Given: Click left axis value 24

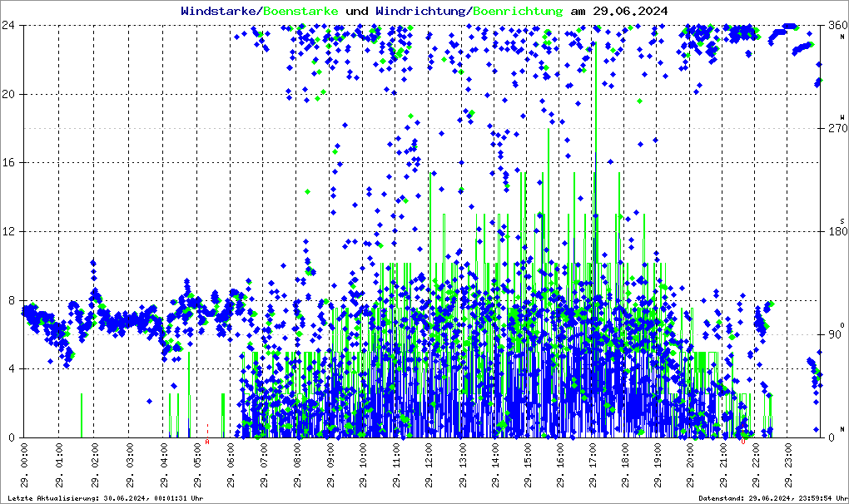Looking at the screenshot, I should tap(8, 26).
